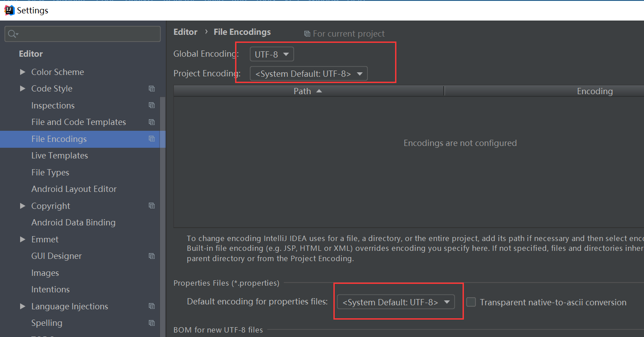644x337 pixels.
Task: Open the Project Encoding dropdown
Action: 309,74
